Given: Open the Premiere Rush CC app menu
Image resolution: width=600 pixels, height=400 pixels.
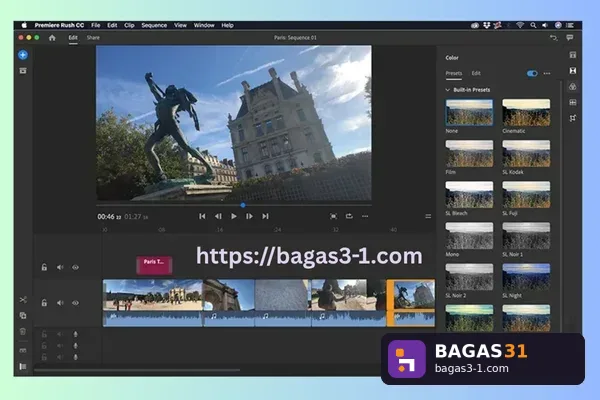Looking at the screenshot, I should pyautogui.click(x=59, y=25).
